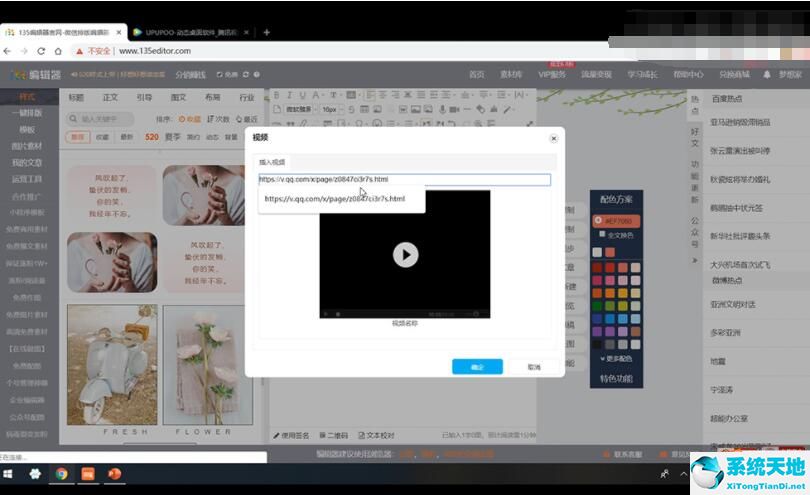Select the URL autocomplete suggestion
The image size is (810, 495).
pos(335,199)
